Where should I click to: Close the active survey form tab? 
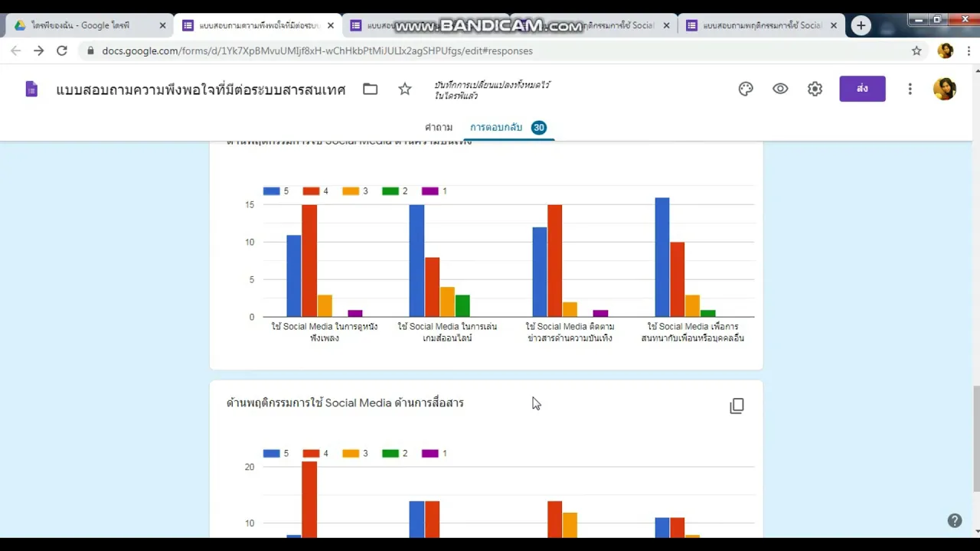point(331,25)
